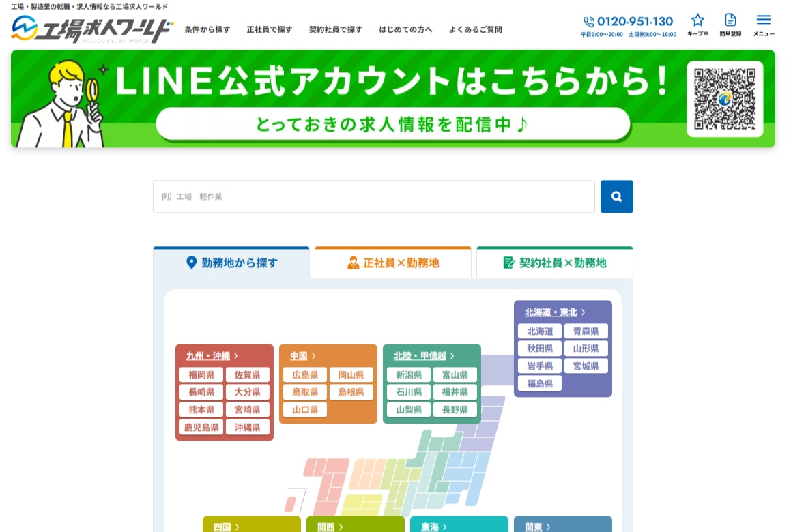Click the 簡単登録 document icon
This screenshot has height=532, width=806.
coord(730,21)
